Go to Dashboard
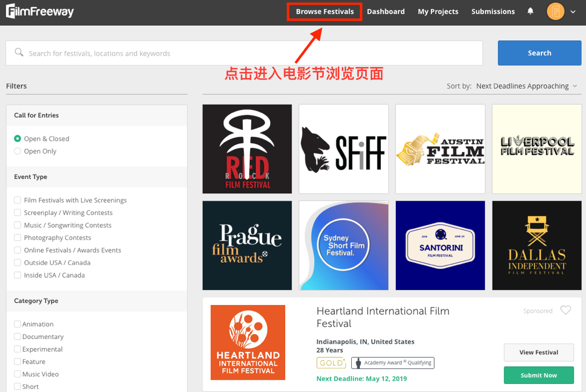The width and height of the screenshot is (586, 392). click(386, 12)
